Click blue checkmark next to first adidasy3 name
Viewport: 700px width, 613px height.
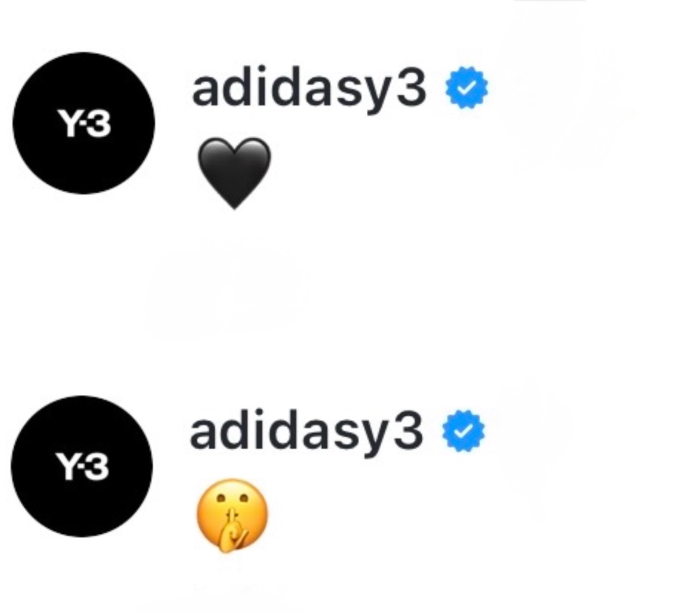tap(466, 87)
